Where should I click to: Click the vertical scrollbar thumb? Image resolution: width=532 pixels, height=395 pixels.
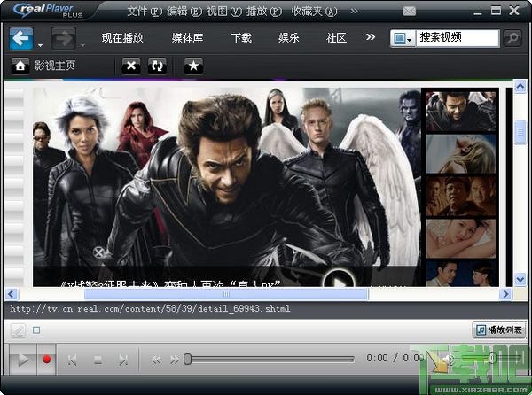point(520,133)
